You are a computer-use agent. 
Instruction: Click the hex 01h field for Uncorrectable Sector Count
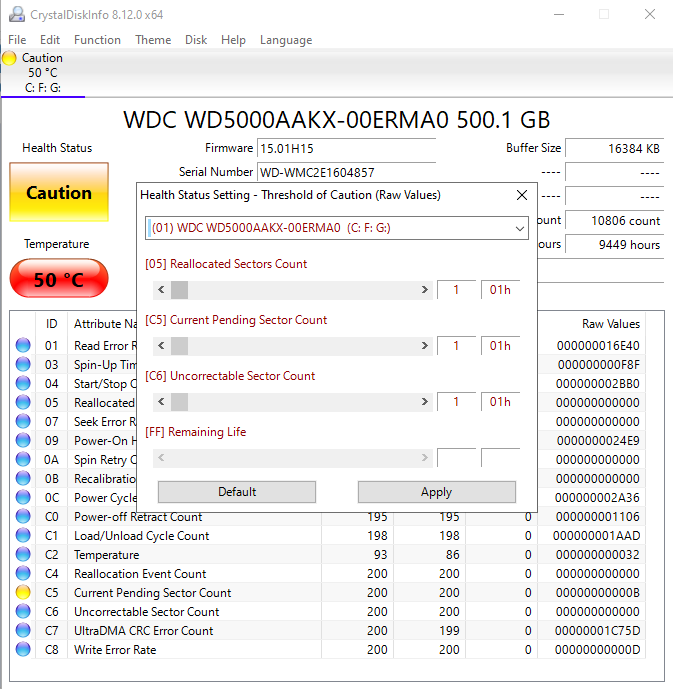click(500, 402)
